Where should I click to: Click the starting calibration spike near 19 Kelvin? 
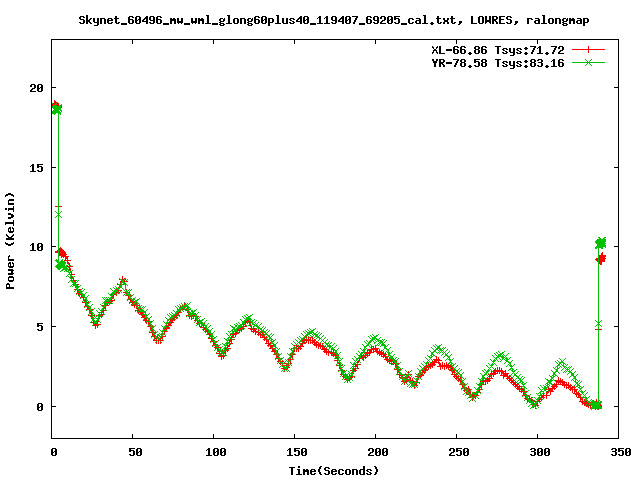[57, 108]
